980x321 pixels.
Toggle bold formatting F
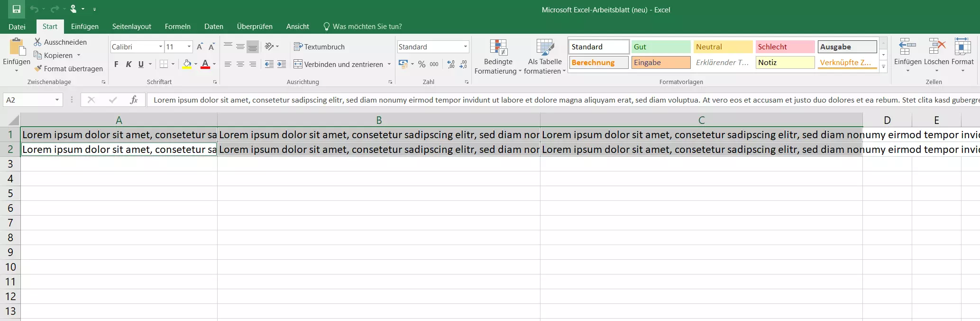(116, 64)
